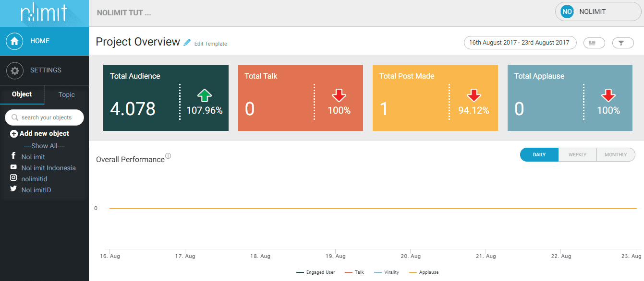Open the NOLIMIT user account menu

click(x=598, y=12)
